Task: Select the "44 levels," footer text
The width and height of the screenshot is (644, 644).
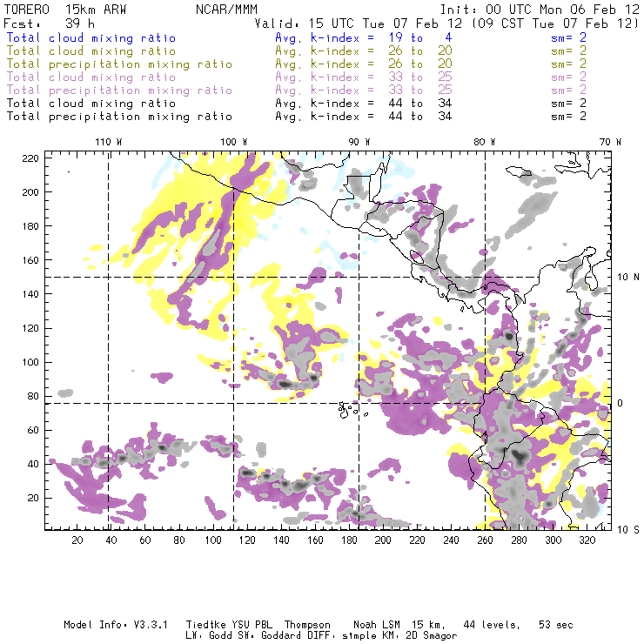Action: (x=492, y=625)
